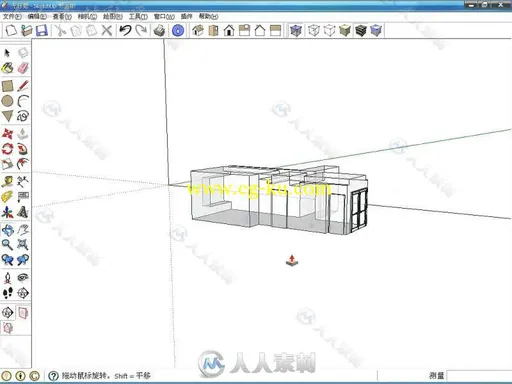Select the Orbit camera tool

pyautogui.click(x=7, y=230)
